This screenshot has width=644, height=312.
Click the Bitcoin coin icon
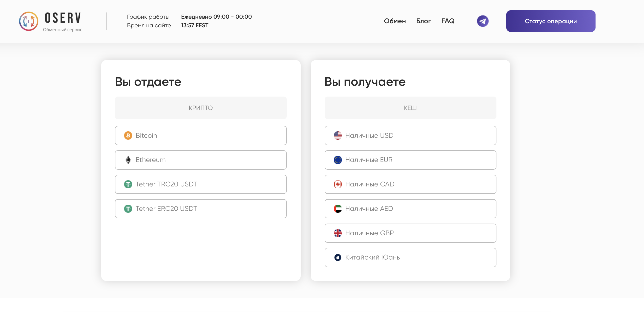[x=128, y=136]
